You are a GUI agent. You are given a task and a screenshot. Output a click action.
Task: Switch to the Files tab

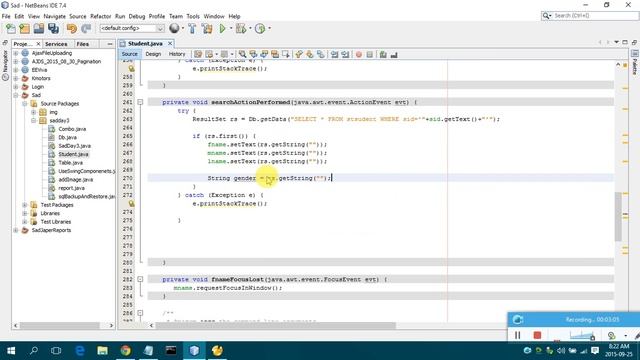[x=82, y=44]
